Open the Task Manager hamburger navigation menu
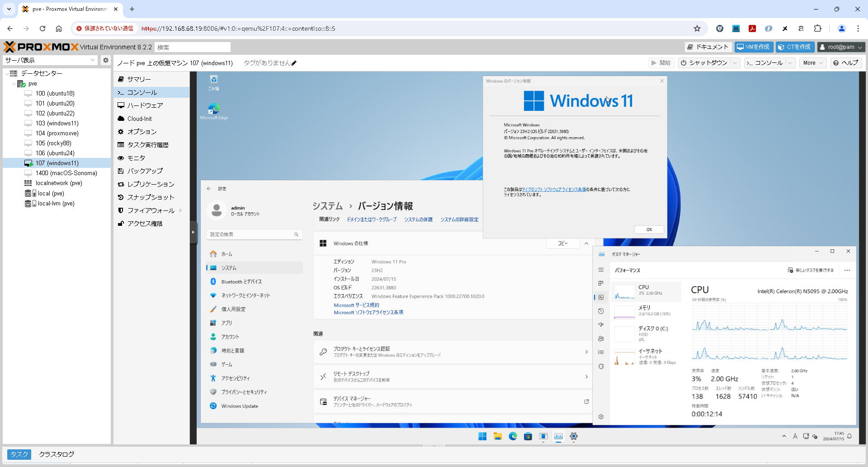 click(x=601, y=270)
